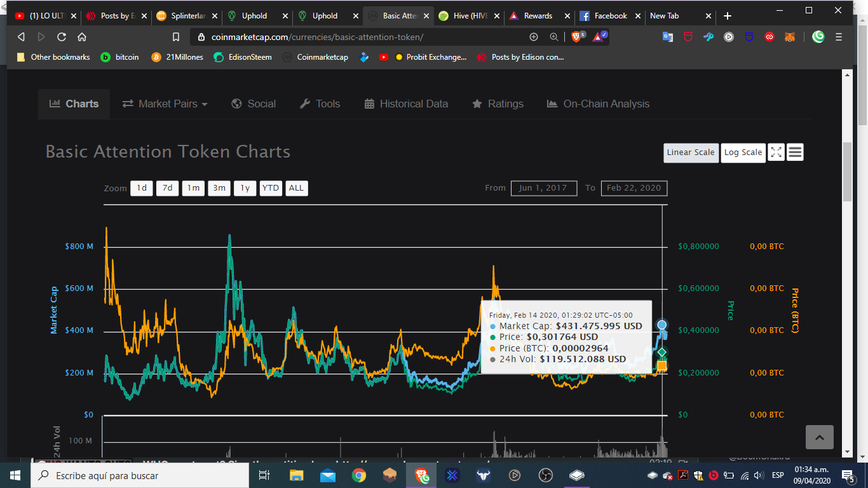Viewport: 868px width, 488px height.
Task: Set chart zoom to 1y
Action: [x=245, y=188]
